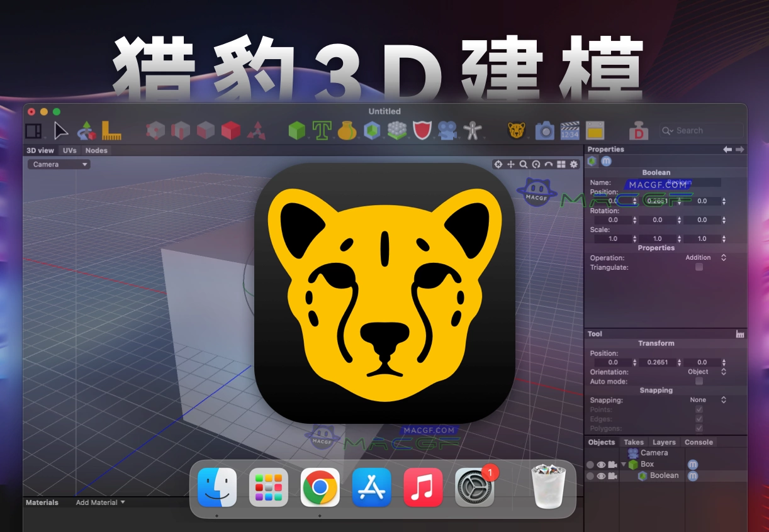This screenshot has width=769, height=532.
Task: Switch to the UVs tab
Action: coord(70,150)
